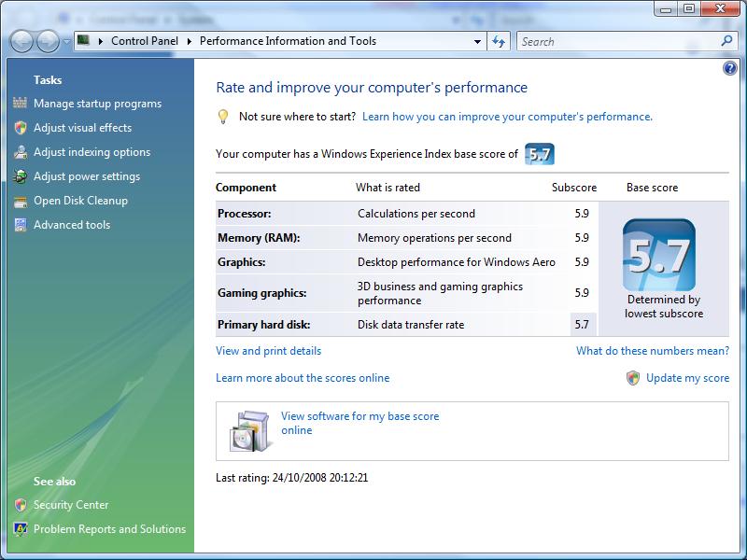Click the Forward navigation arrow button
This screenshot has width=747, height=560.
49,41
